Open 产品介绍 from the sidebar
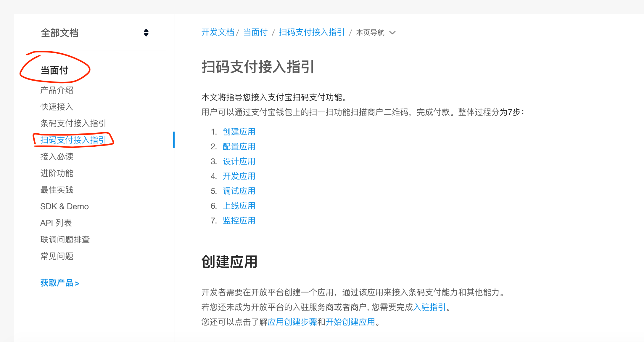 click(x=57, y=90)
